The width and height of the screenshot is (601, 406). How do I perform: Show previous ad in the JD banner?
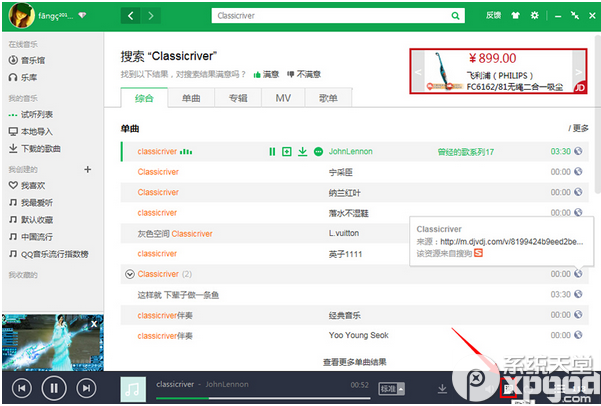point(418,72)
